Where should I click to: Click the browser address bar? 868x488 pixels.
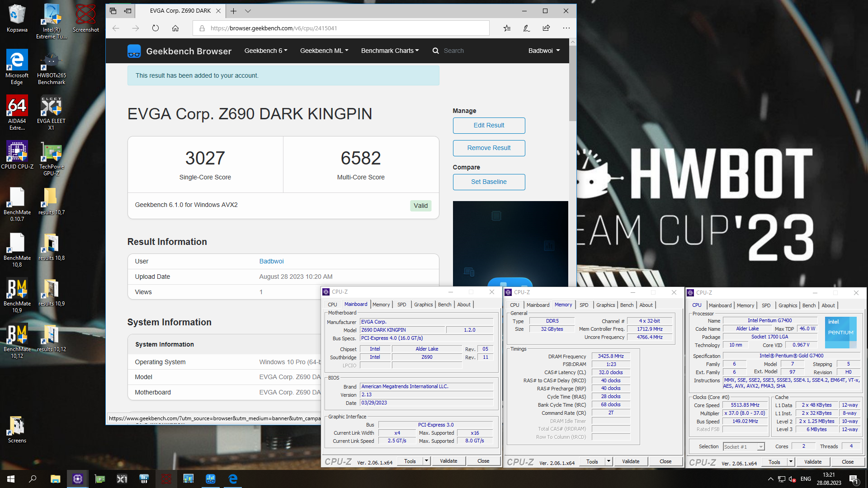341,28
